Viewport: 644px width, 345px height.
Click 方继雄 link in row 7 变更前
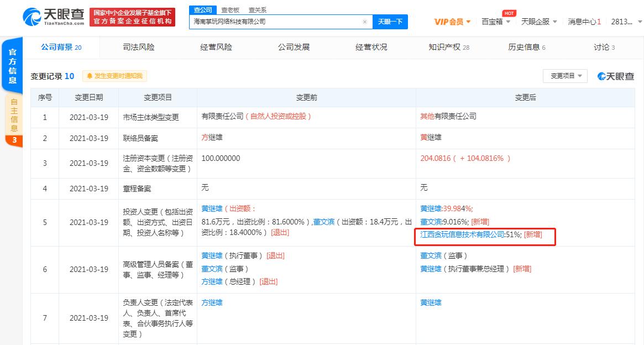tap(212, 302)
